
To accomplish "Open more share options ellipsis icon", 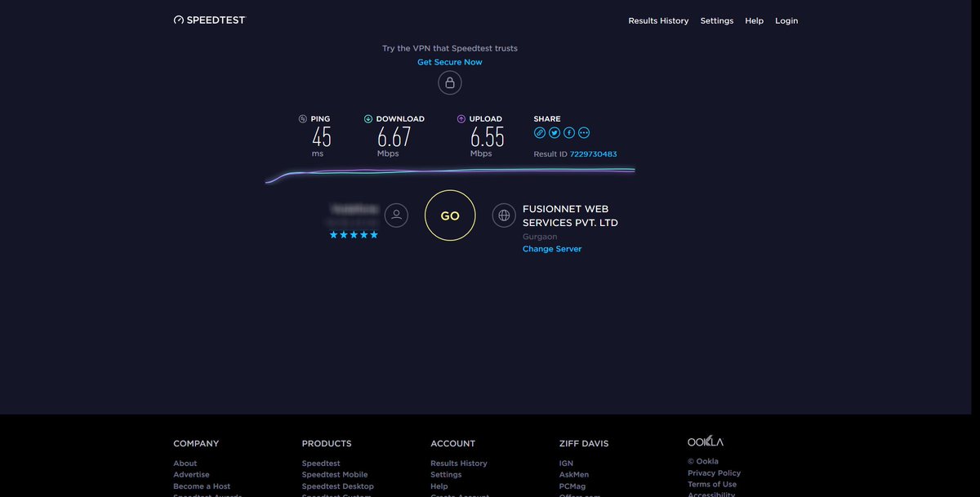I will click(x=583, y=131).
